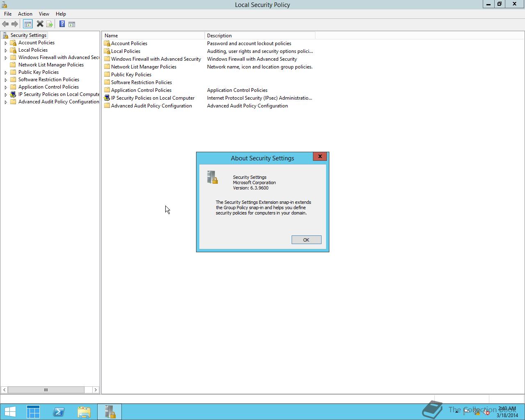Click the IP Security Policies icon in the list
Viewport: 525px width, 420px height.
click(107, 98)
